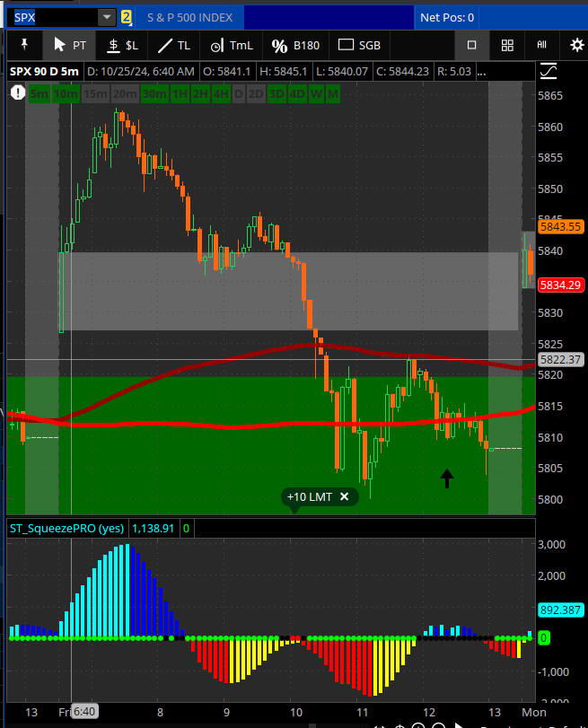Click the range value R: 5.03
The image size is (588, 728).
[454, 72]
